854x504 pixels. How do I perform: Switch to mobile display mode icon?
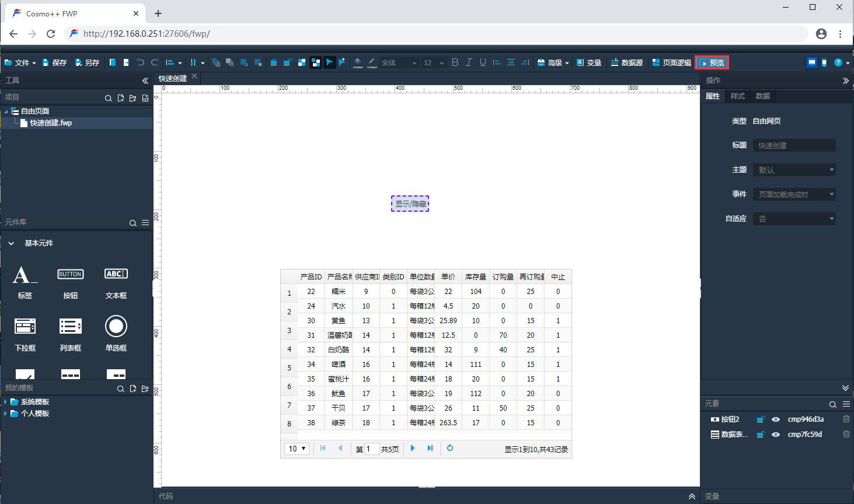(x=824, y=62)
